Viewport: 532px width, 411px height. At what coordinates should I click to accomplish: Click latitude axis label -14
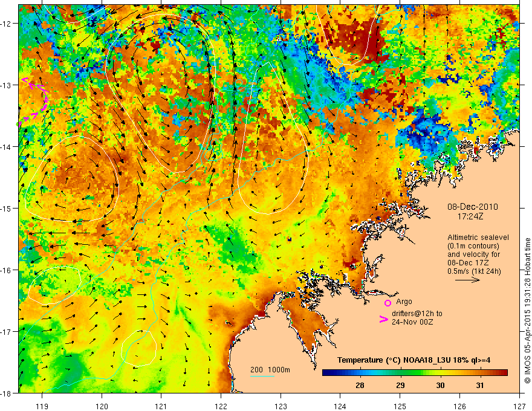pos(6,147)
